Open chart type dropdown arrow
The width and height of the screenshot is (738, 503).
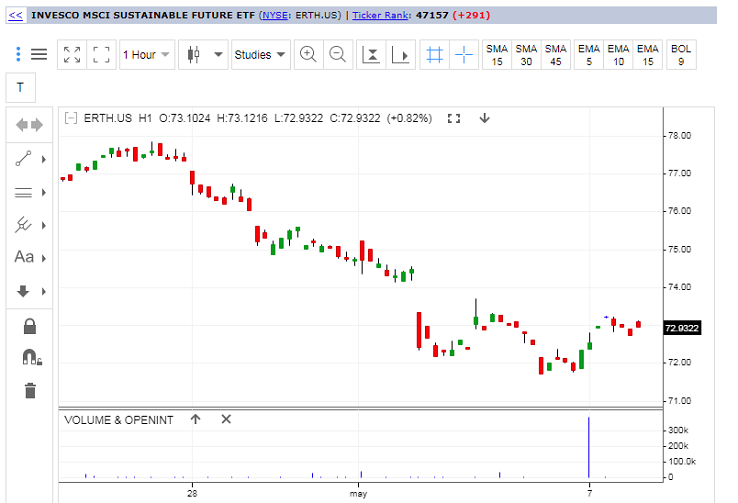pyautogui.click(x=218, y=55)
